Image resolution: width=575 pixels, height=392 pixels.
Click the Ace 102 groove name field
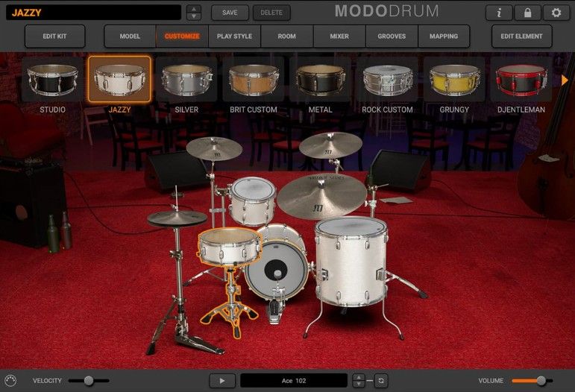(x=294, y=380)
